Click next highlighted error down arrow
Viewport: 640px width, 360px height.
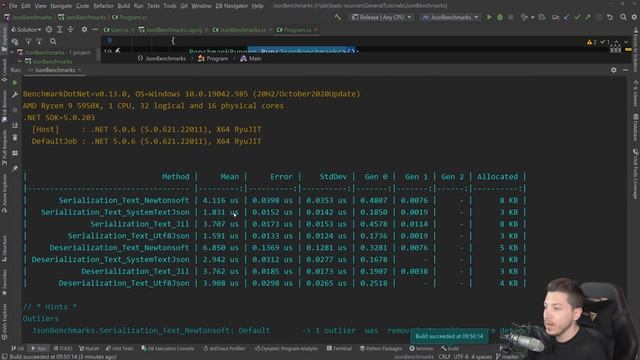point(626,42)
